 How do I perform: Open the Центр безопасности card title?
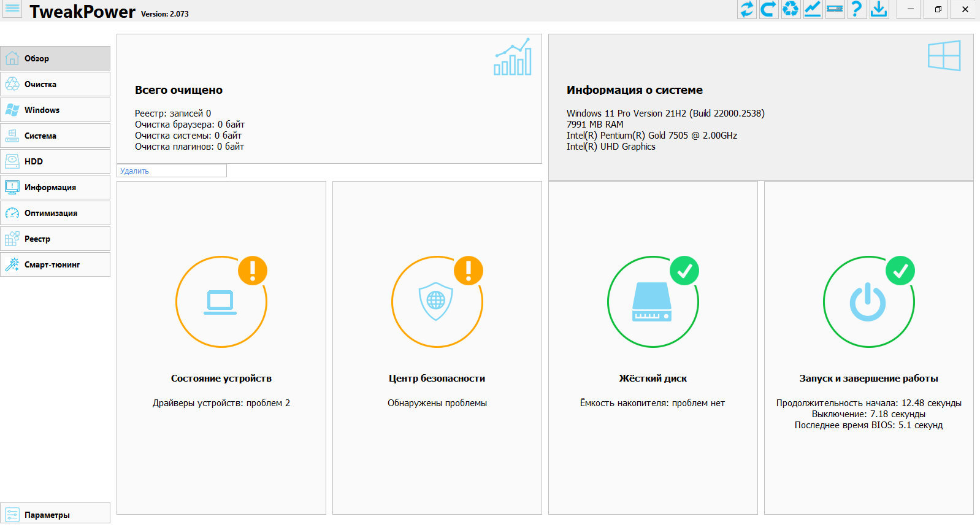pos(437,379)
